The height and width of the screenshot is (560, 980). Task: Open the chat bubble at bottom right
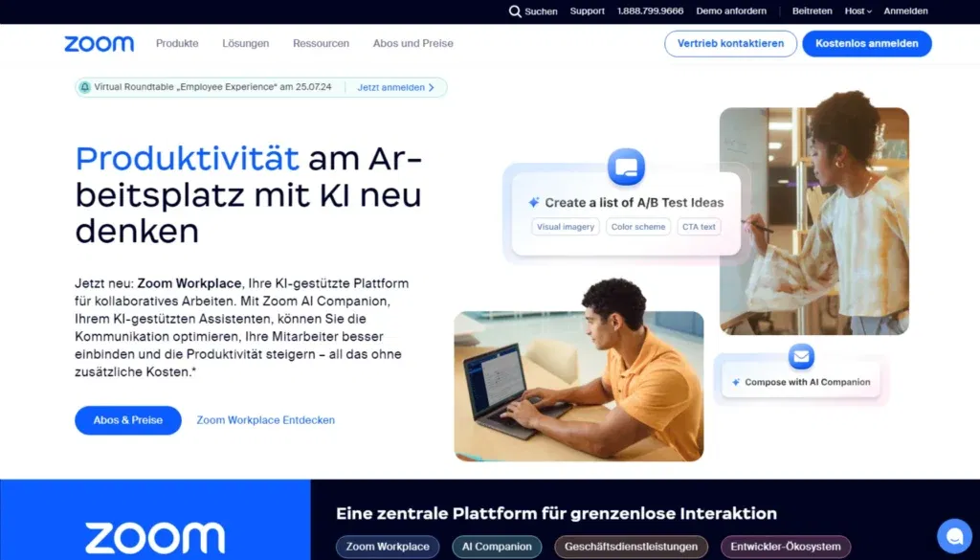pyautogui.click(x=954, y=535)
